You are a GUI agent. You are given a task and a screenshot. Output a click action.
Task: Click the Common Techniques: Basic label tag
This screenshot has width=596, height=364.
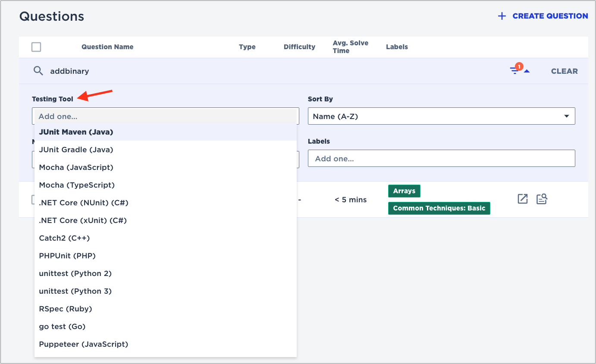[x=439, y=208]
